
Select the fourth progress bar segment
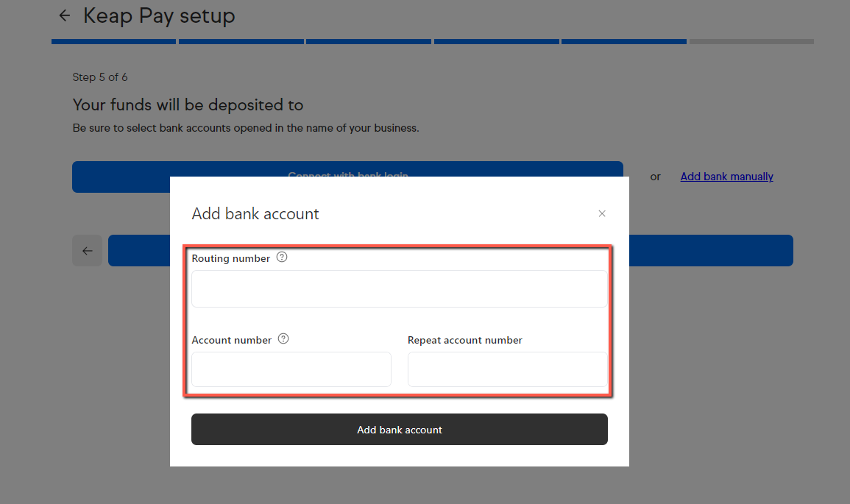click(497, 42)
